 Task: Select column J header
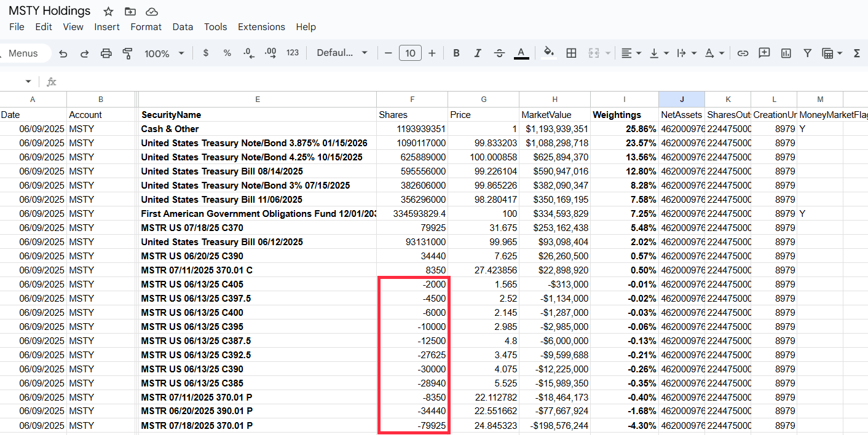[x=682, y=99]
